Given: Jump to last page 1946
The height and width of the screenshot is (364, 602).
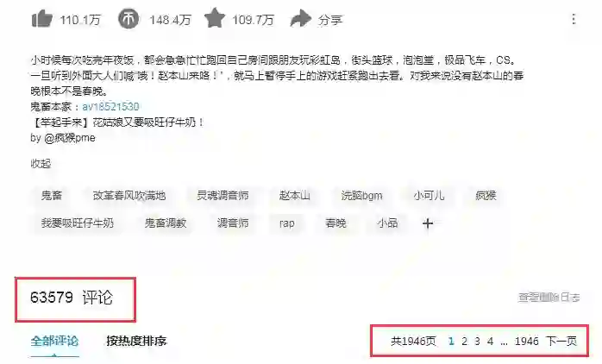Looking at the screenshot, I should (x=526, y=341).
